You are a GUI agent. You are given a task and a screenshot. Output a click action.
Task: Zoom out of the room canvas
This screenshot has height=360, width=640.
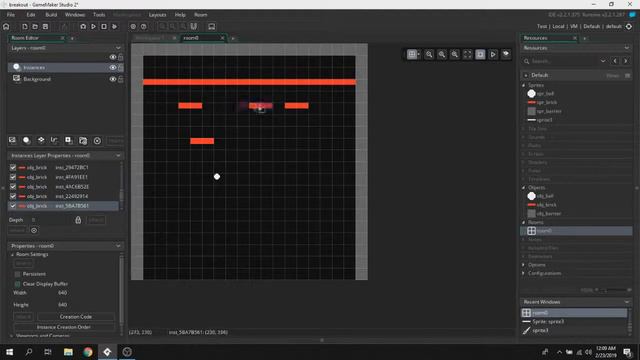pyautogui.click(x=429, y=54)
